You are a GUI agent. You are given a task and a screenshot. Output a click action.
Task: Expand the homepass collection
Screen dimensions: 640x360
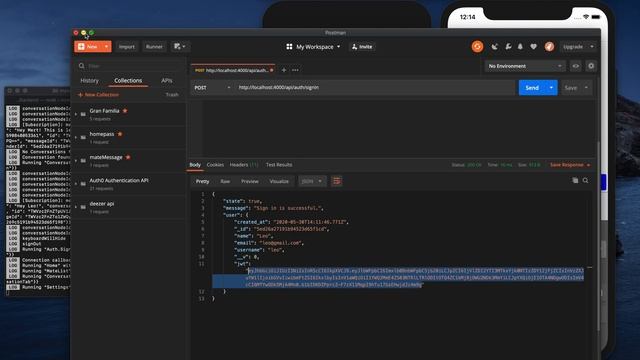pyautogui.click(x=76, y=137)
